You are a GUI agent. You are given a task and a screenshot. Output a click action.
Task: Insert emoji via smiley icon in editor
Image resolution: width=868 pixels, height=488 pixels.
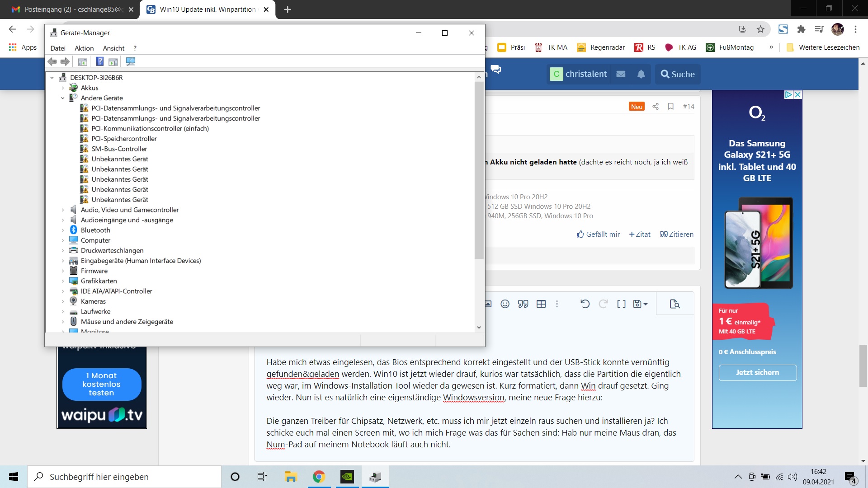(x=505, y=304)
